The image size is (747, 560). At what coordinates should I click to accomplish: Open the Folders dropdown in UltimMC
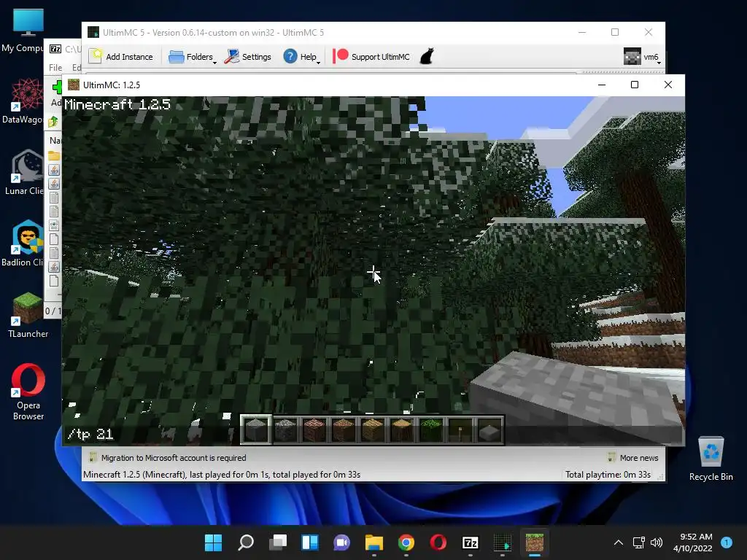coord(192,57)
